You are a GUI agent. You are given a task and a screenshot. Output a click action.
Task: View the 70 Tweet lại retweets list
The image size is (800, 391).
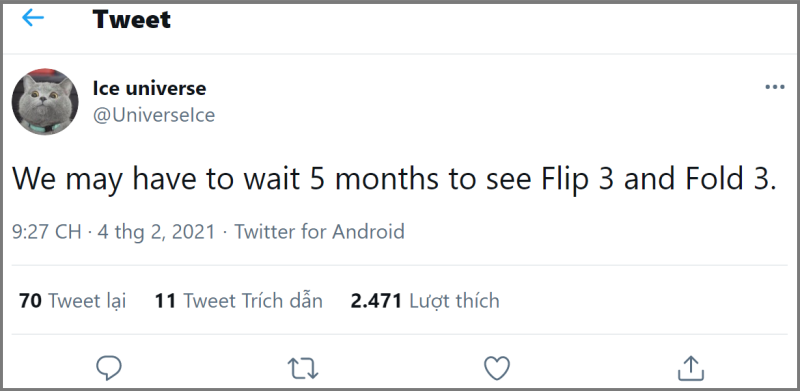click(x=72, y=301)
